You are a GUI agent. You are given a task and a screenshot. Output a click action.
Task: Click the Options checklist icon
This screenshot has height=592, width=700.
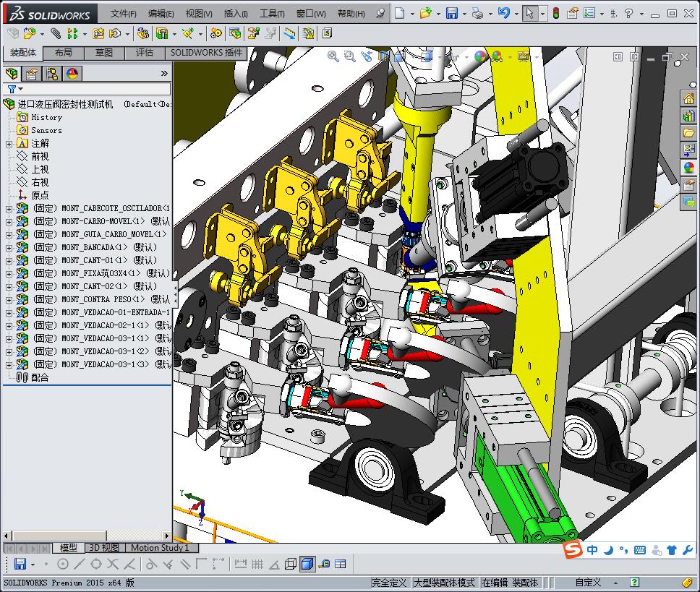[589, 13]
